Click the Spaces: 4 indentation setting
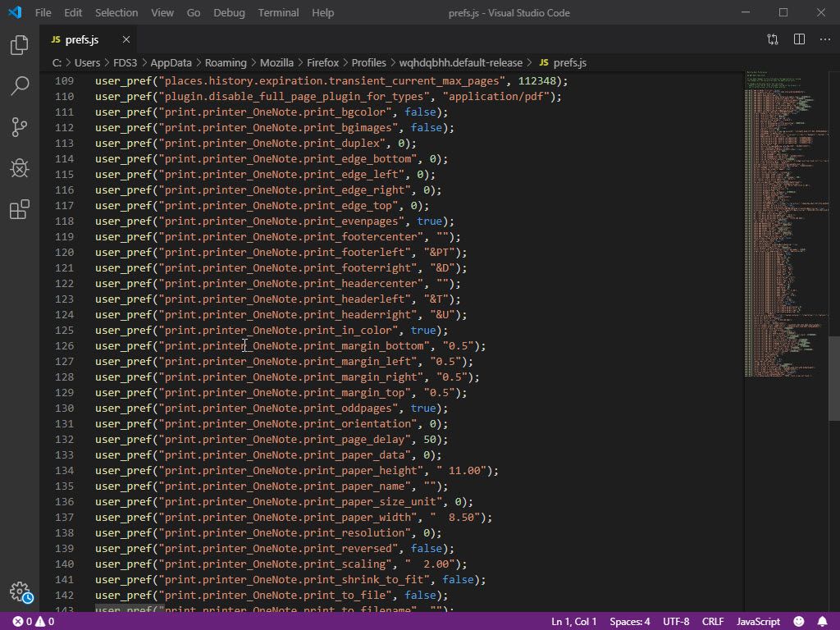This screenshot has height=630, width=840. [629, 622]
